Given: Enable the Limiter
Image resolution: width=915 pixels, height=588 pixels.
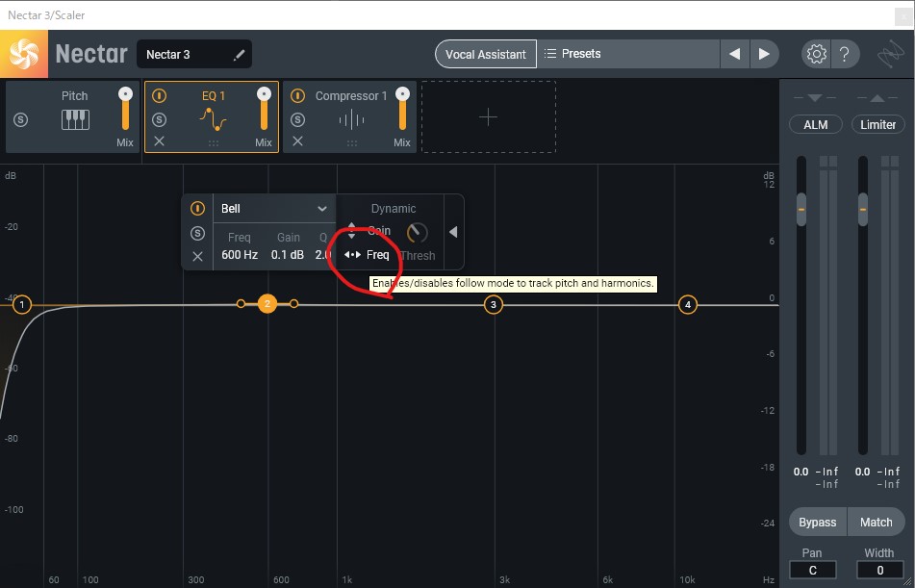Looking at the screenshot, I should click(x=877, y=124).
